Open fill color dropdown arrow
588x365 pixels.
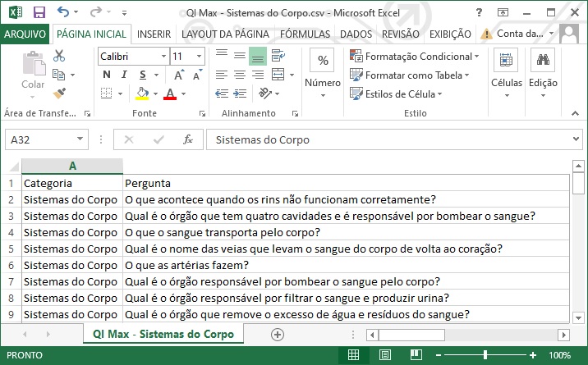(x=156, y=94)
